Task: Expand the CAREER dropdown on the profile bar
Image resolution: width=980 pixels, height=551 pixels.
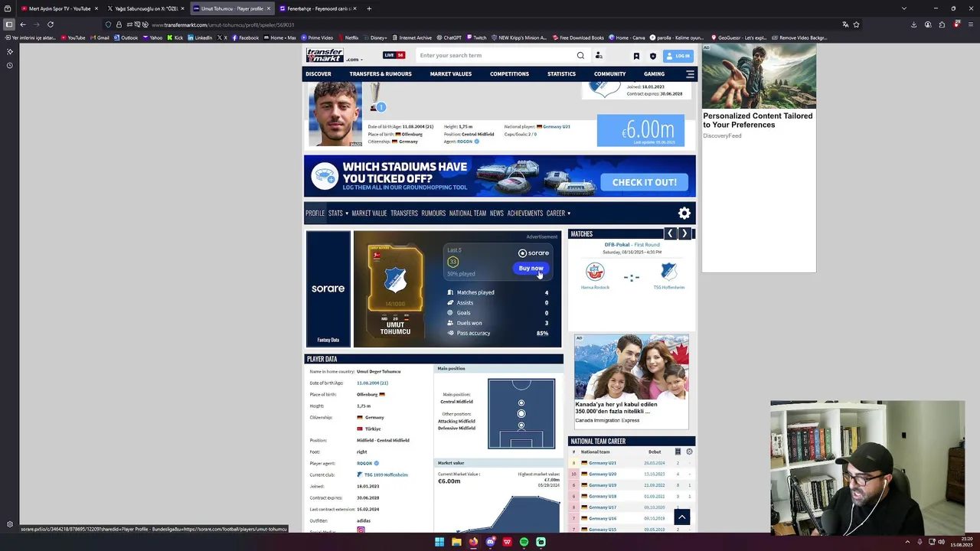Action: coord(559,214)
